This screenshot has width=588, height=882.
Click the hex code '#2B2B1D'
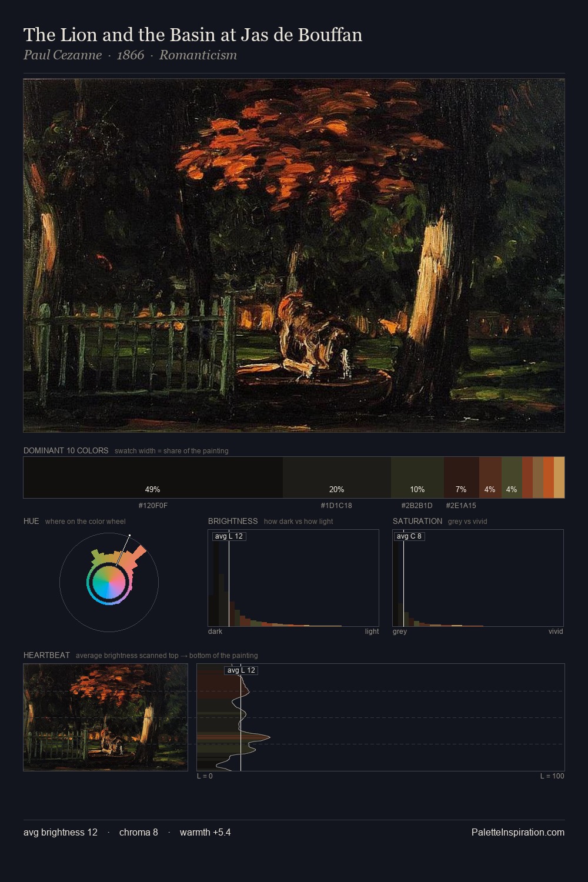click(417, 505)
